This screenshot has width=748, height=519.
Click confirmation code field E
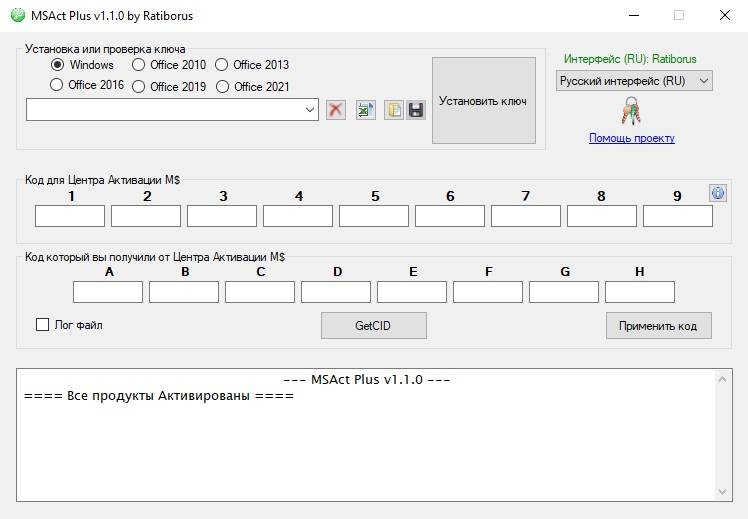(412, 292)
